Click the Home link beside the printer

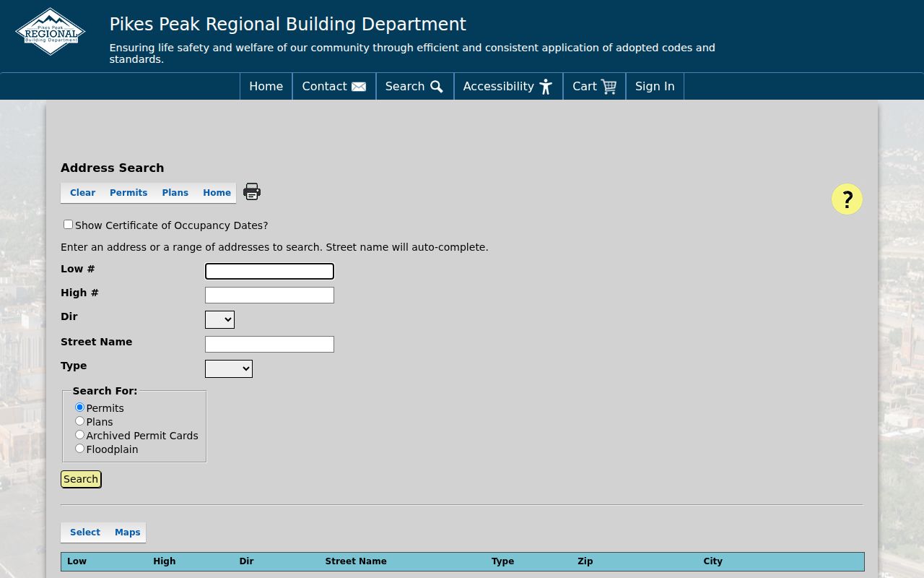coord(217,193)
